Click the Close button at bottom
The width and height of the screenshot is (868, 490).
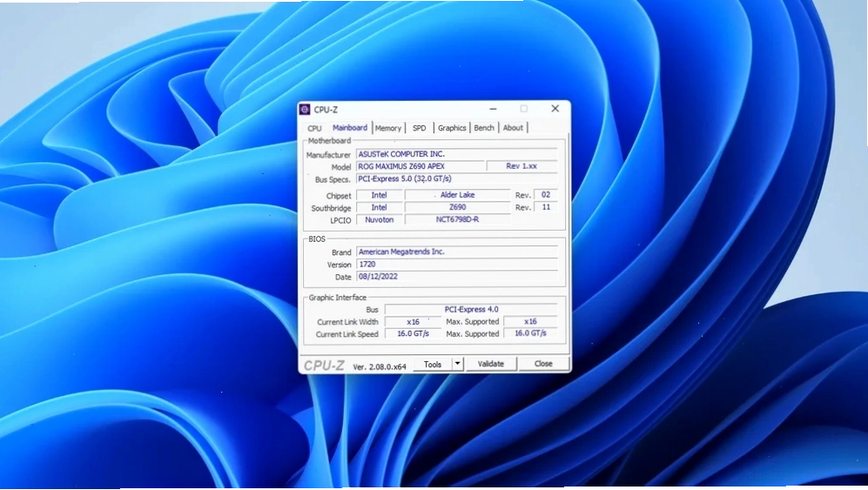click(x=543, y=364)
